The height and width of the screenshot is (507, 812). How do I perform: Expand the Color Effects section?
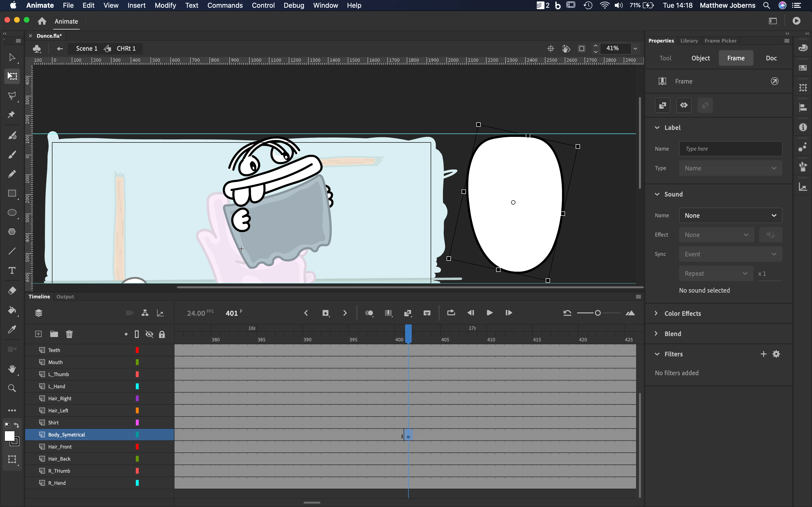click(682, 313)
